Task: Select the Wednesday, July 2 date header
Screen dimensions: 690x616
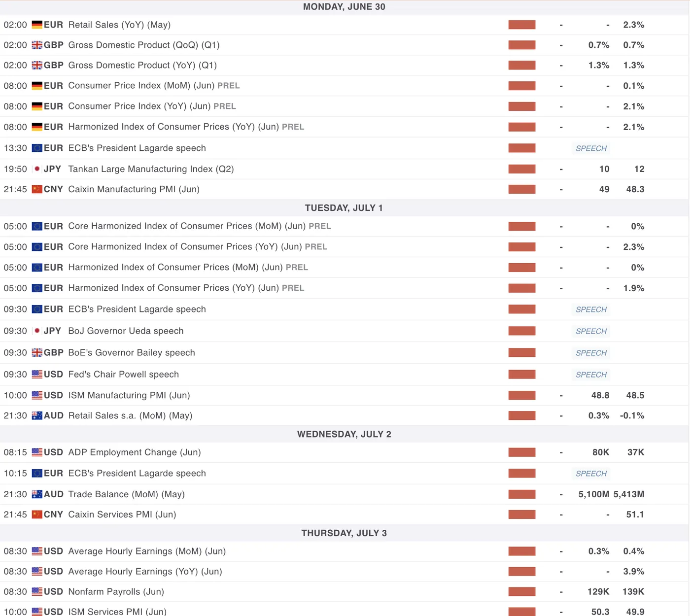Action: pyautogui.click(x=344, y=434)
